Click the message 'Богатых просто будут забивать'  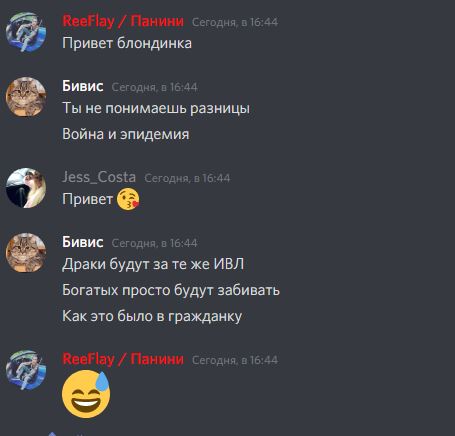pos(171,290)
